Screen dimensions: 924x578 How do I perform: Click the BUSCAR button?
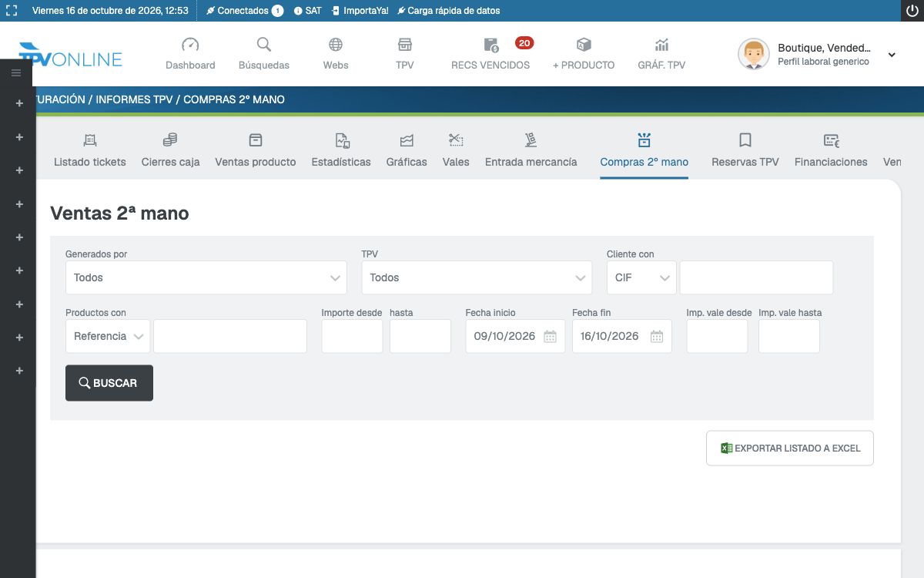point(109,383)
